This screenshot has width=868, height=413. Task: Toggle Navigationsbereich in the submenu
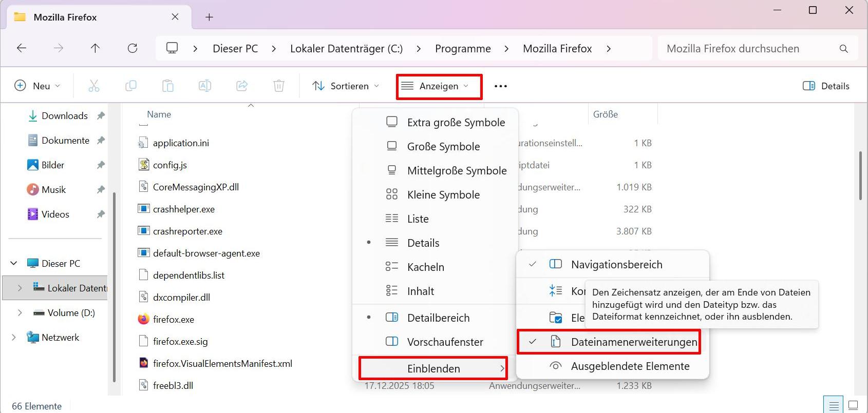[x=613, y=265]
